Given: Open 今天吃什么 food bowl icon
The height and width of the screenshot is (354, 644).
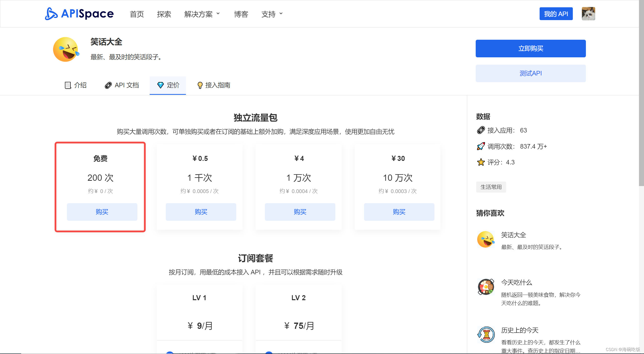Looking at the screenshot, I should 486,287.
